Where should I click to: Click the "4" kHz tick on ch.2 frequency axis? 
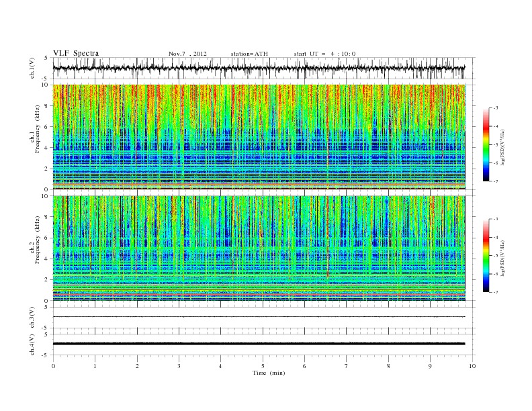pos(46,259)
